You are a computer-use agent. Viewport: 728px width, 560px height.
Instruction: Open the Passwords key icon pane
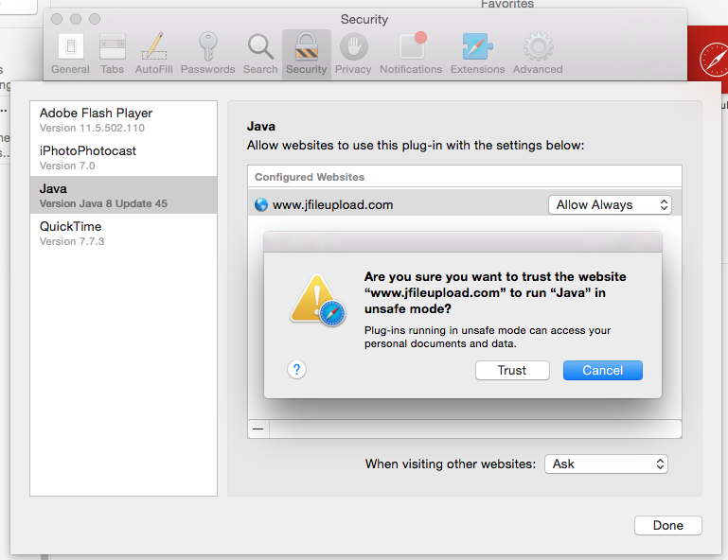pyautogui.click(x=207, y=53)
